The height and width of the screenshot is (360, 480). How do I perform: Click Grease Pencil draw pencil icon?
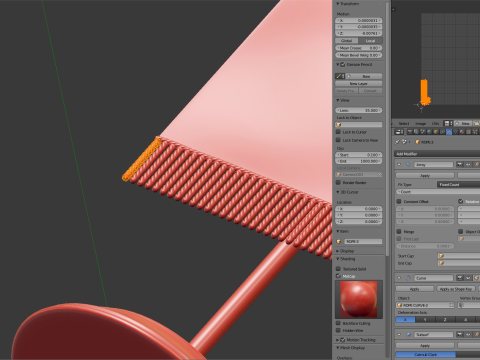[339, 76]
